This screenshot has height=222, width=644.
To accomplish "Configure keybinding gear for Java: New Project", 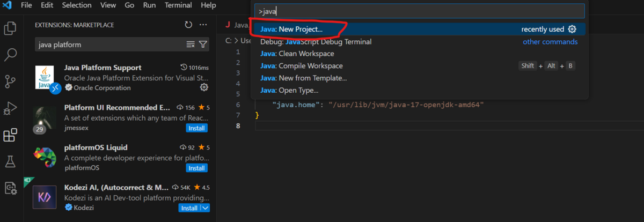I will click(x=572, y=29).
